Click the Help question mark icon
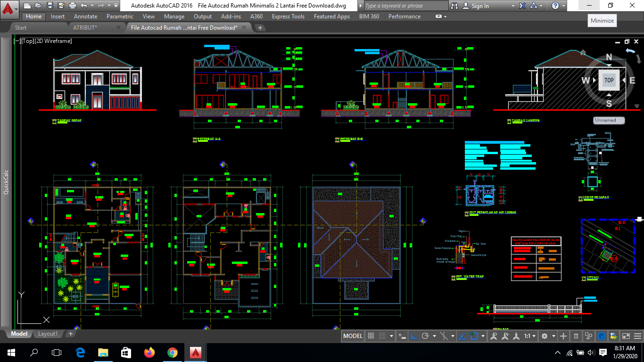Image resolution: width=644 pixels, height=362 pixels. pos(555,6)
